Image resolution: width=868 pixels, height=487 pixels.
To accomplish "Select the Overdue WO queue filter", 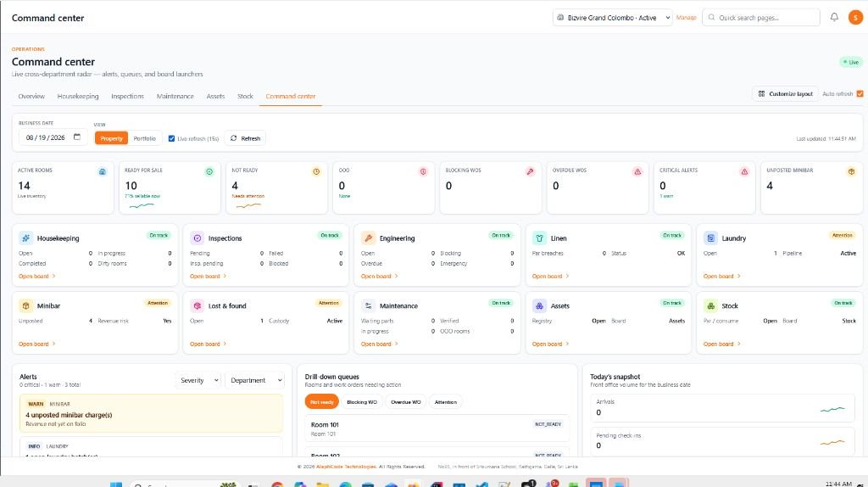I will pos(406,401).
